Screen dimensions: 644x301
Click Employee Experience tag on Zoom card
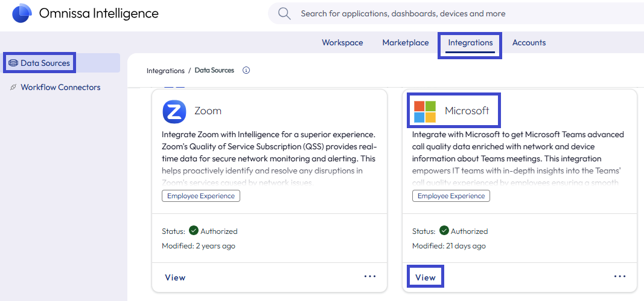201,196
